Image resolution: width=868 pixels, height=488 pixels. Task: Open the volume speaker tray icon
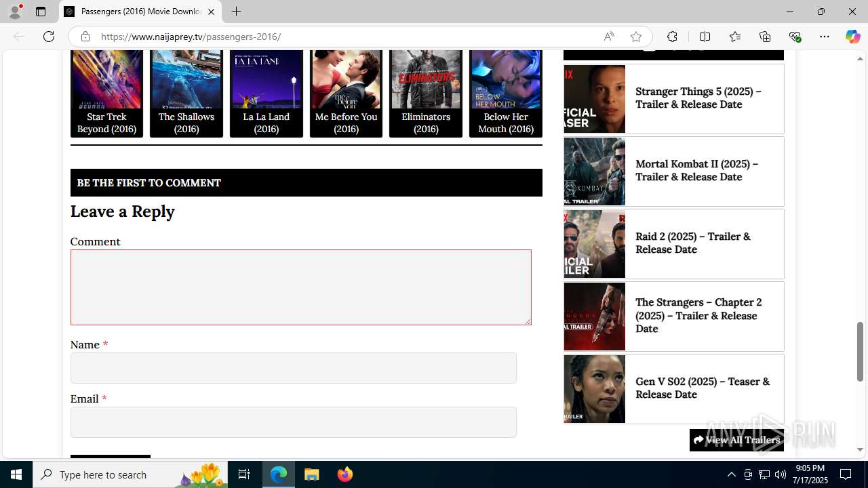point(781,474)
